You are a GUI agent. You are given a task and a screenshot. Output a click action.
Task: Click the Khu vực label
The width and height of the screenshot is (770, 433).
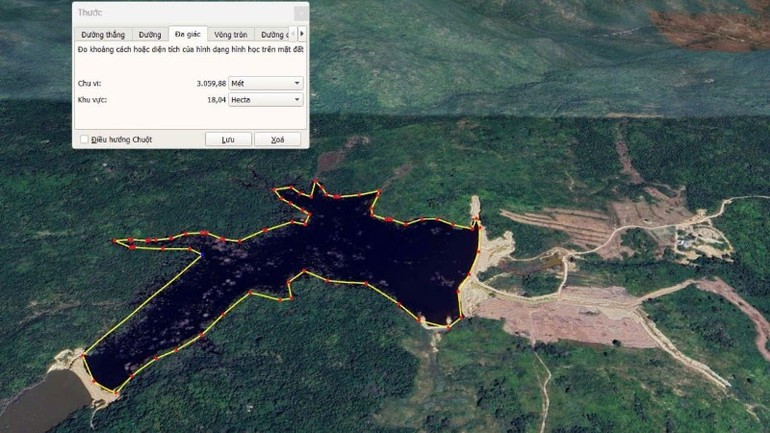coord(91,100)
